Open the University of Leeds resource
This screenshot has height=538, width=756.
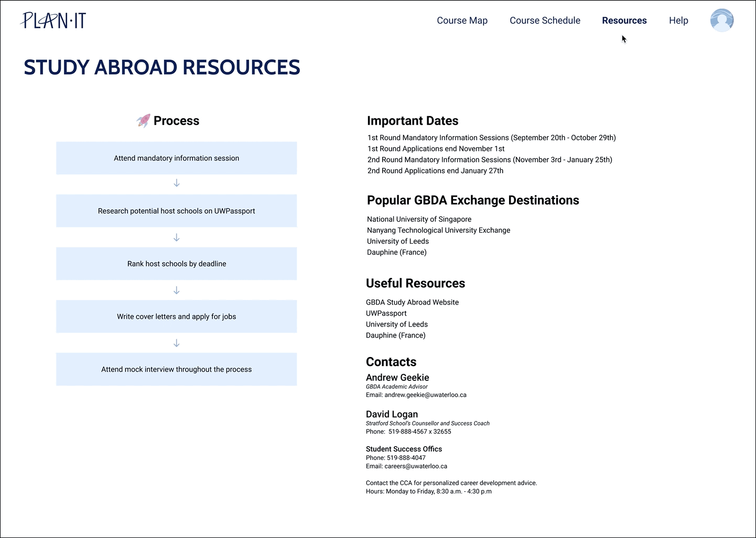[x=397, y=324]
